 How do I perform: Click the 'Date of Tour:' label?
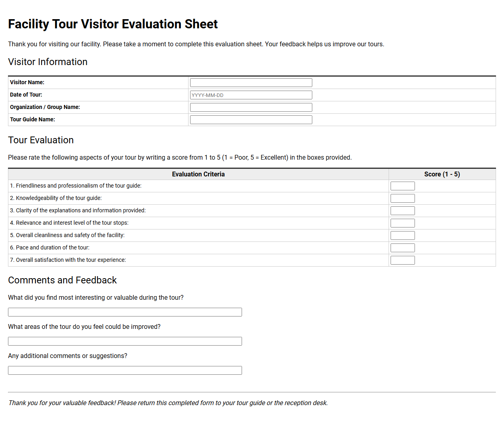tap(26, 95)
